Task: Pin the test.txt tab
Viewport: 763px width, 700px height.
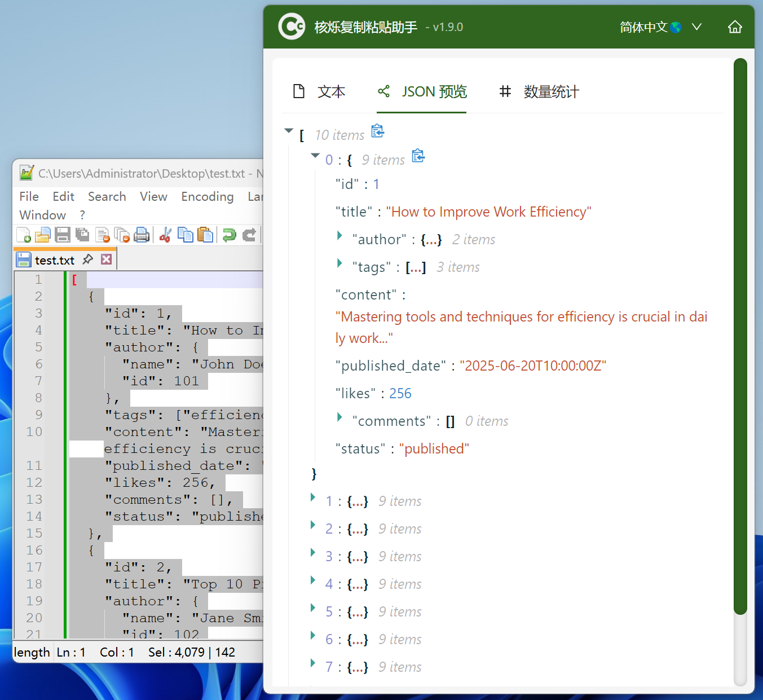Action: click(x=87, y=259)
